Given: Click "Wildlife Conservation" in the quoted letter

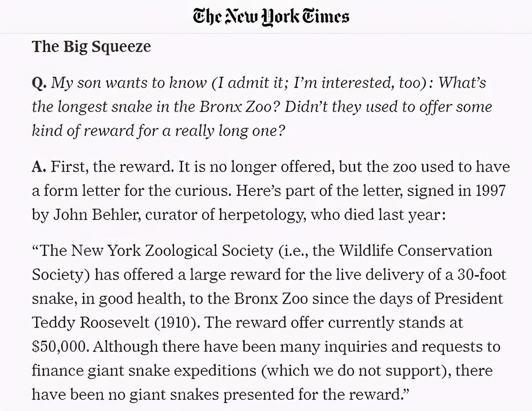Looking at the screenshot, I should pyautogui.click(x=415, y=250).
